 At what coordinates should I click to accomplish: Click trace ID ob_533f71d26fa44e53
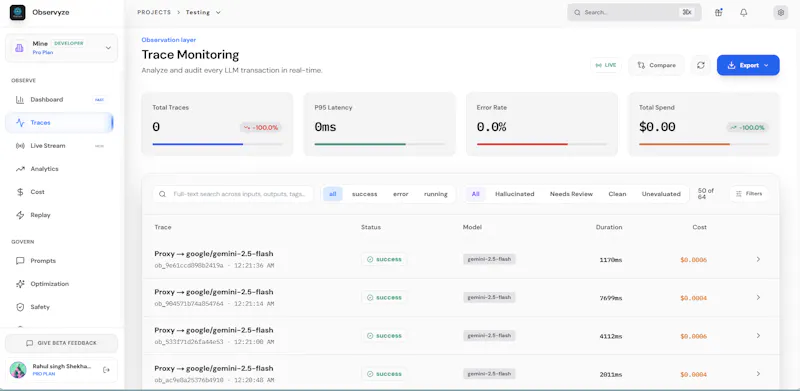coord(189,342)
